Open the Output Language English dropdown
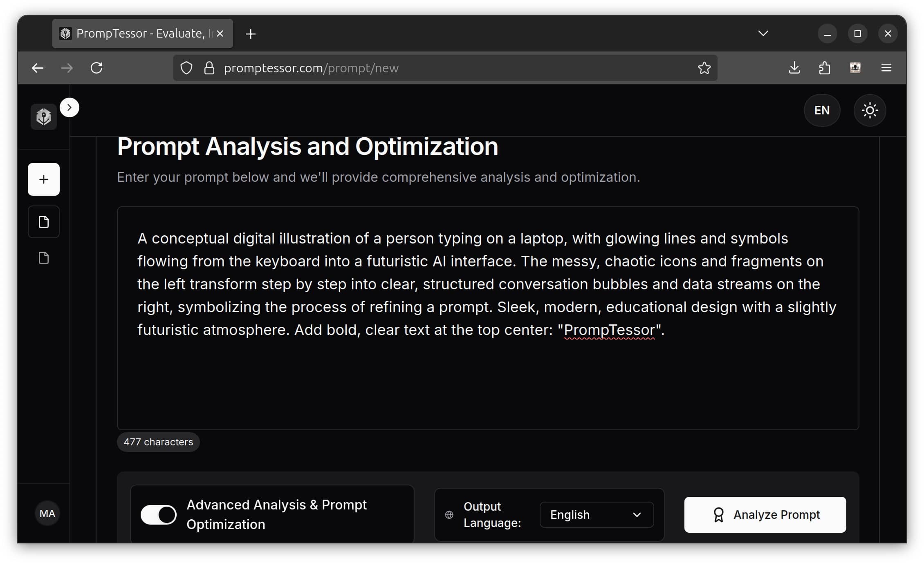The image size is (924, 563). click(597, 515)
